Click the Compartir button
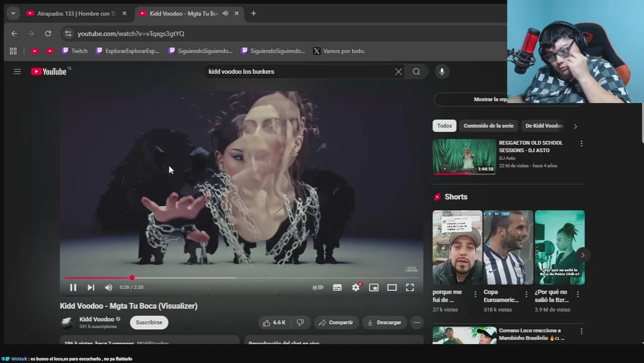 click(336, 323)
